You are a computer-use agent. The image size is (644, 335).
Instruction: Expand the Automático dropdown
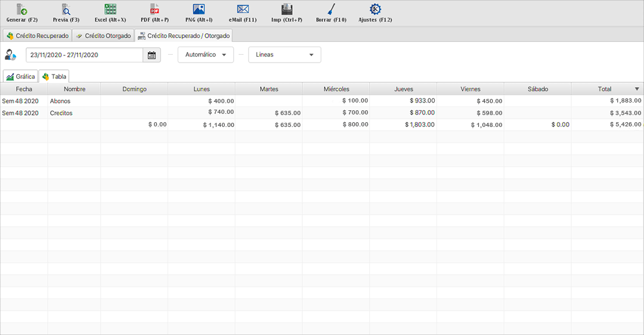(206, 55)
